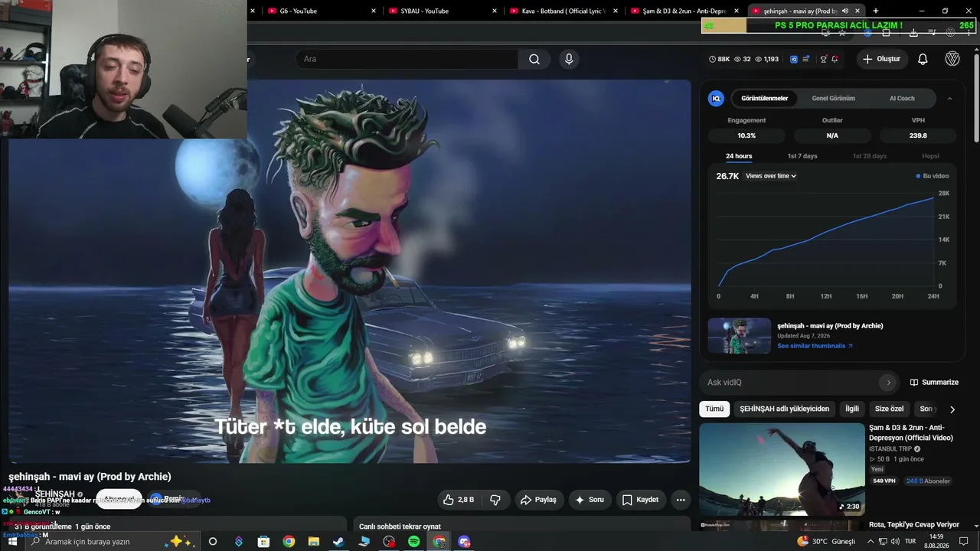Click the Soru ask button
The height and width of the screenshot is (551, 980).
tap(590, 500)
